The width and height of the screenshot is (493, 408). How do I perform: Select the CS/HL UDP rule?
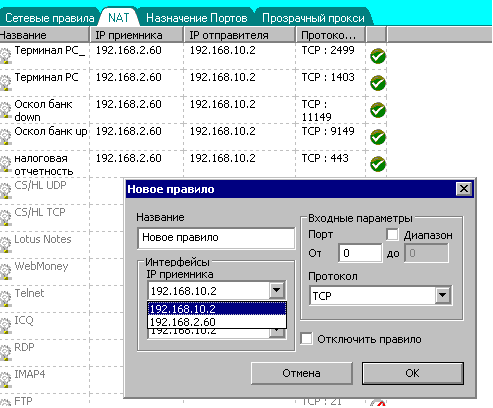[40, 185]
